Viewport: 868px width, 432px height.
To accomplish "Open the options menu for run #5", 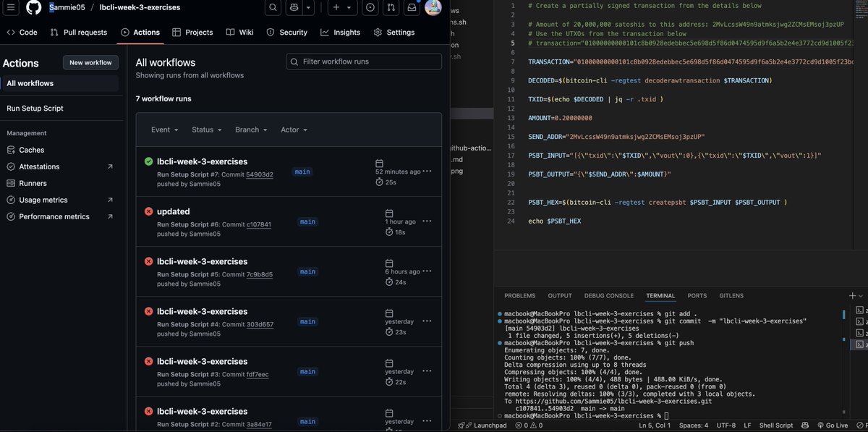I will pos(427,271).
